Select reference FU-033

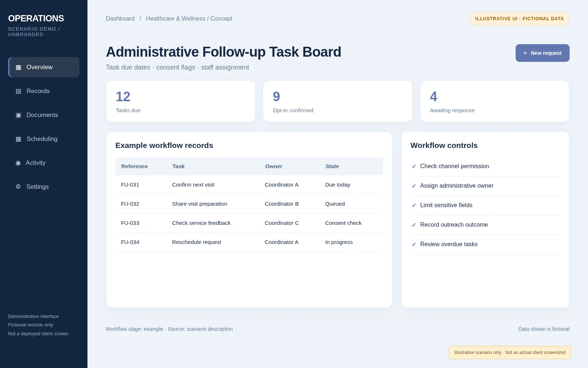coord(130,223)
